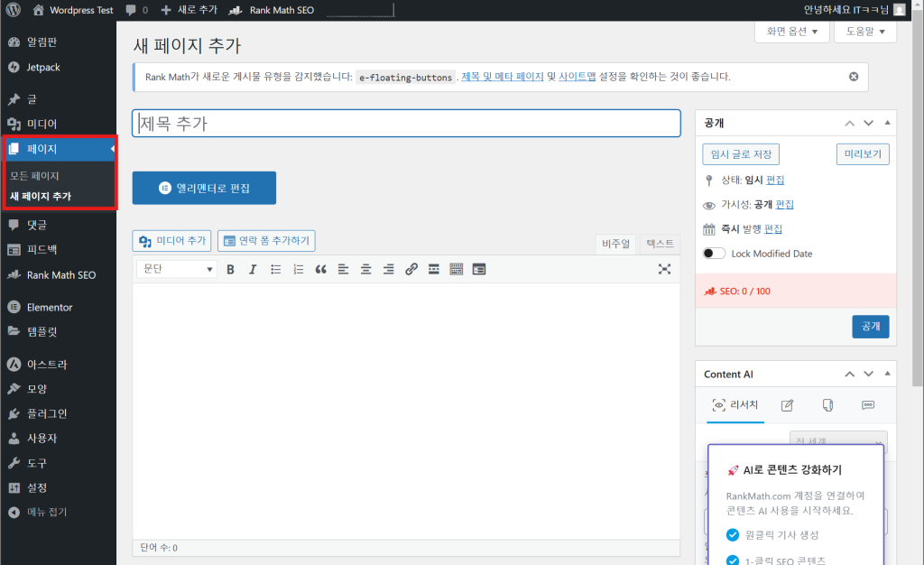Image resolution: width=924 pixels, height=565 pixels.
Task: Open the Wordpress Test site home link
Action: pyautogui.click(x=72, y=10)
